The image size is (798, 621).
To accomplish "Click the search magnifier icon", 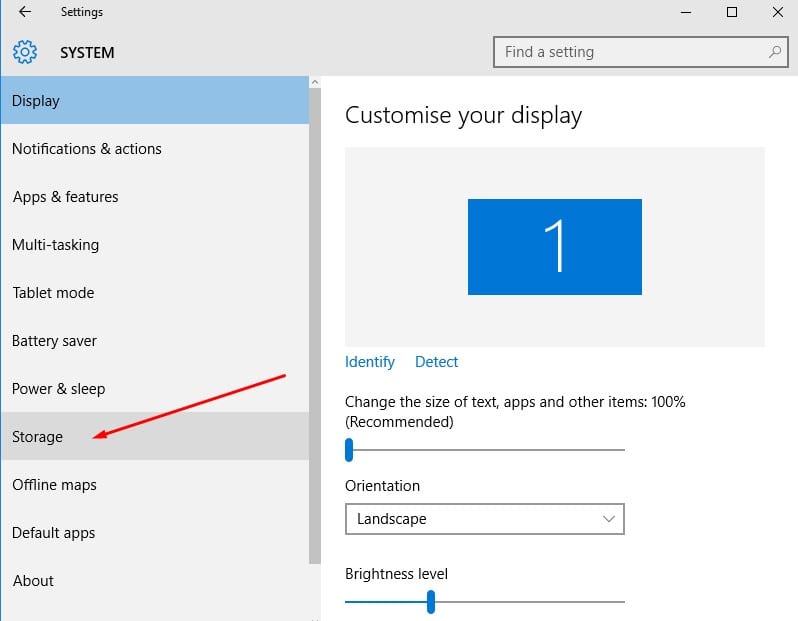I will (774, 52).
